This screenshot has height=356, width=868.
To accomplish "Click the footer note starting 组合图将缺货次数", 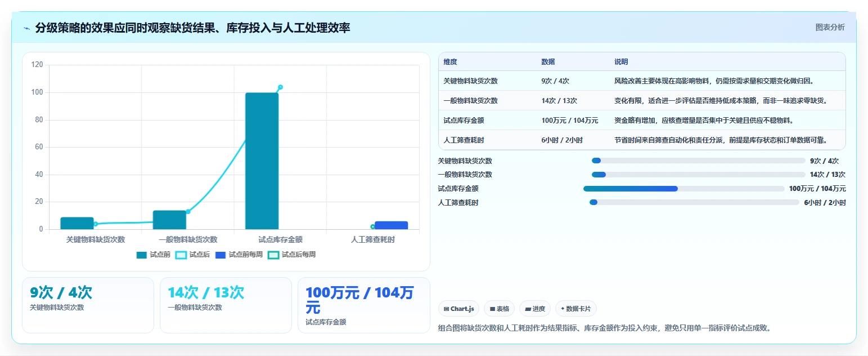I will coord(604,328).
